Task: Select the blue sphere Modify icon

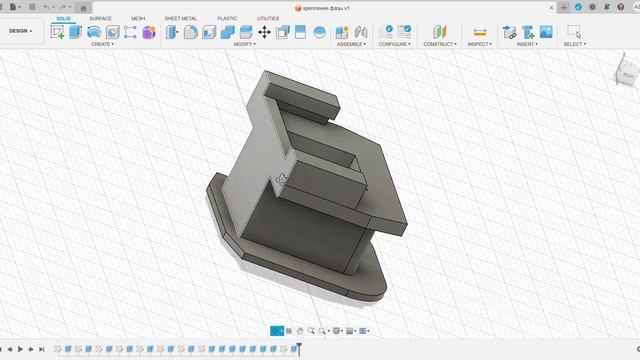Action: [320, 32]
